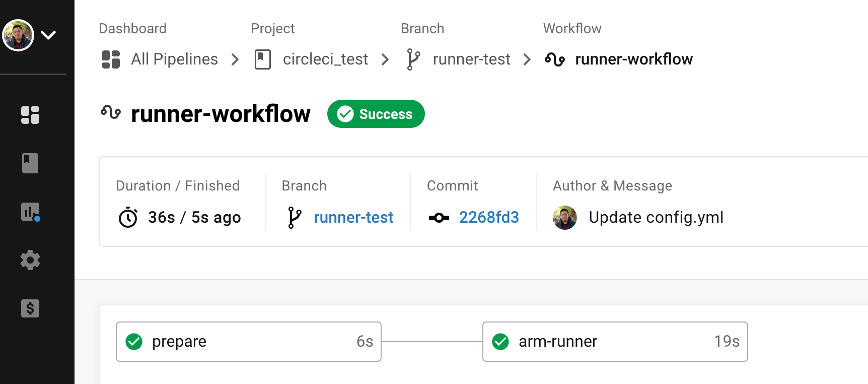868x384 pixels.
Task: Open the prepare job box
Action: (x=249, y=342)
